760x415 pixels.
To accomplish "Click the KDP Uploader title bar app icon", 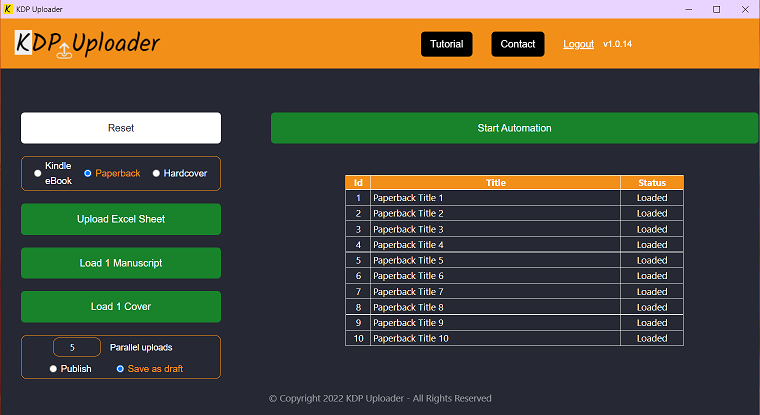I will pos(8,9).
